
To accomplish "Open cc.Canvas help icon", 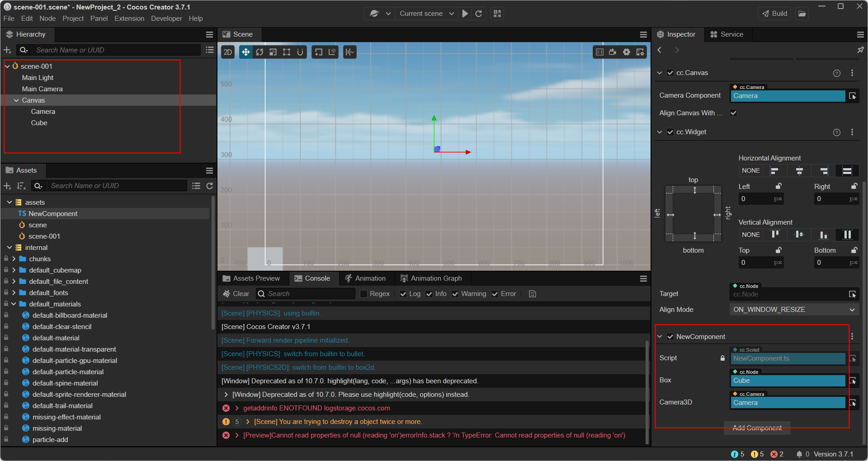I will 837,73.
